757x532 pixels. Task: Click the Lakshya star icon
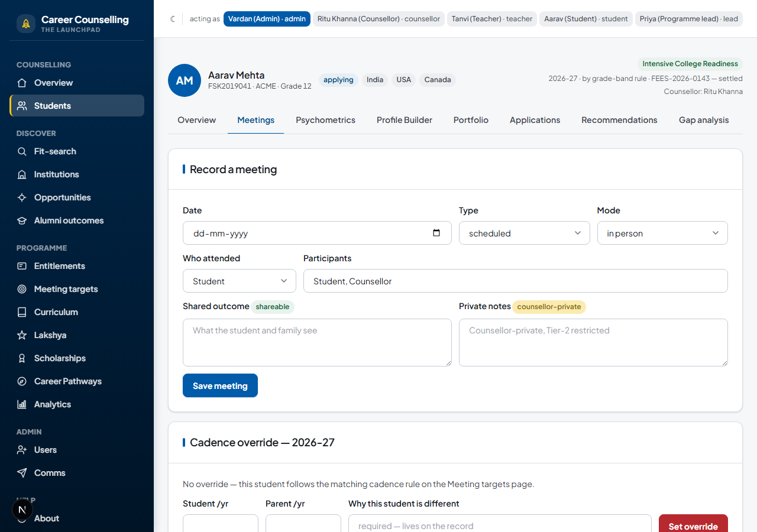click(x=22, y=335)
